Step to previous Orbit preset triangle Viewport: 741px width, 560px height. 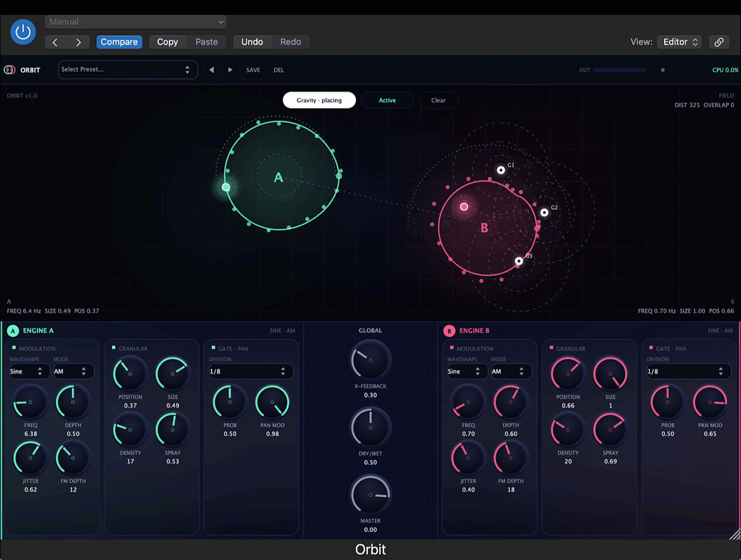point(212,70)
